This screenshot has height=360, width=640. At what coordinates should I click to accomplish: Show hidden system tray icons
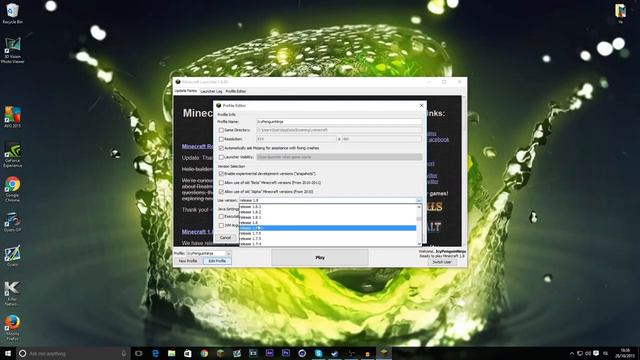[x=572, y=353]
